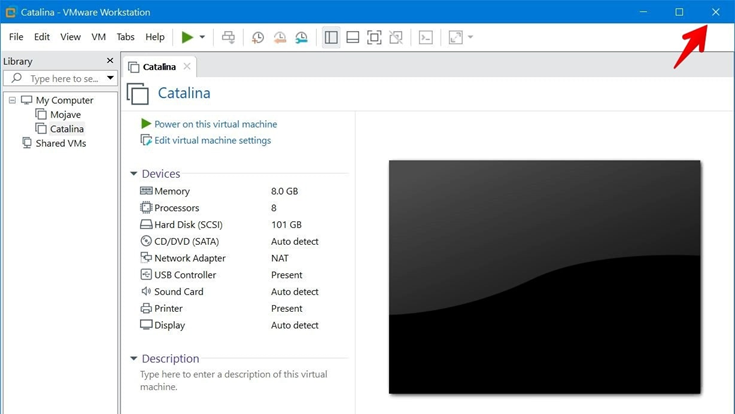The image size is (735, 414).
Task: Click the green Power On toolbar button
Action: [187, 37]
